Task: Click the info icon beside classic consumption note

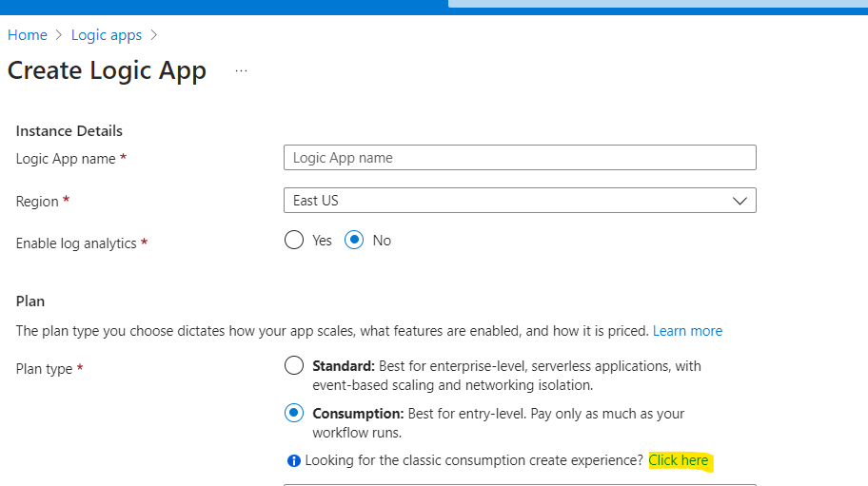Action: click(x=294, y=460)
